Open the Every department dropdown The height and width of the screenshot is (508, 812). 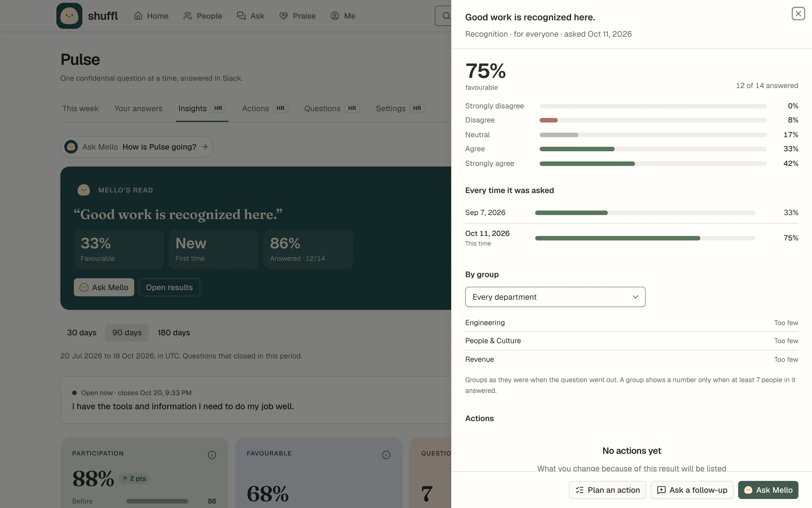(555, 297)
